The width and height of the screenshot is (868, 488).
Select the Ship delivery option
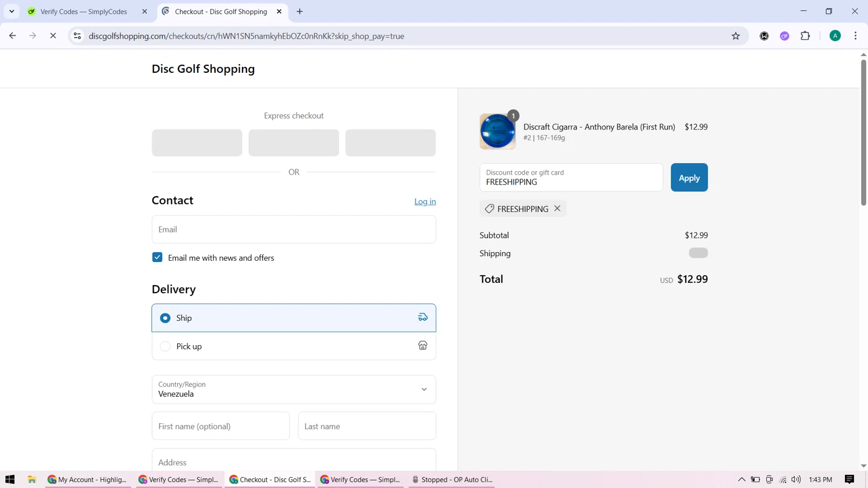[293, 318]
